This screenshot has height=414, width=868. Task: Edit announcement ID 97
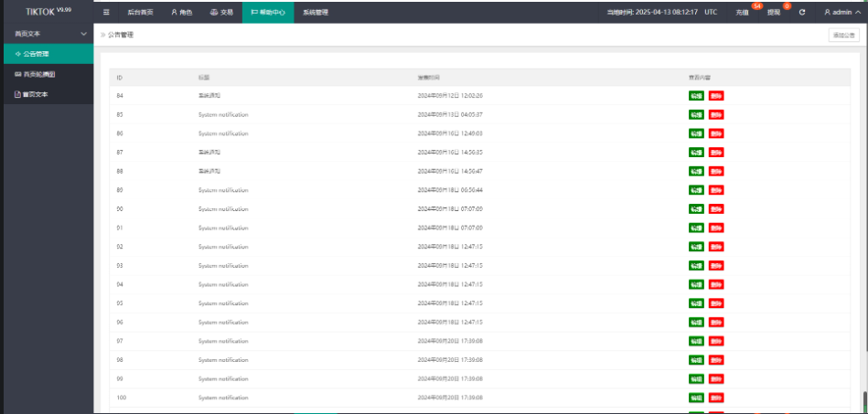click(696, 341)
